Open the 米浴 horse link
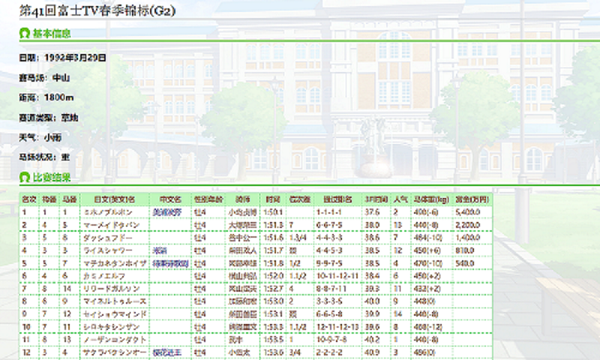 (159, 251)
